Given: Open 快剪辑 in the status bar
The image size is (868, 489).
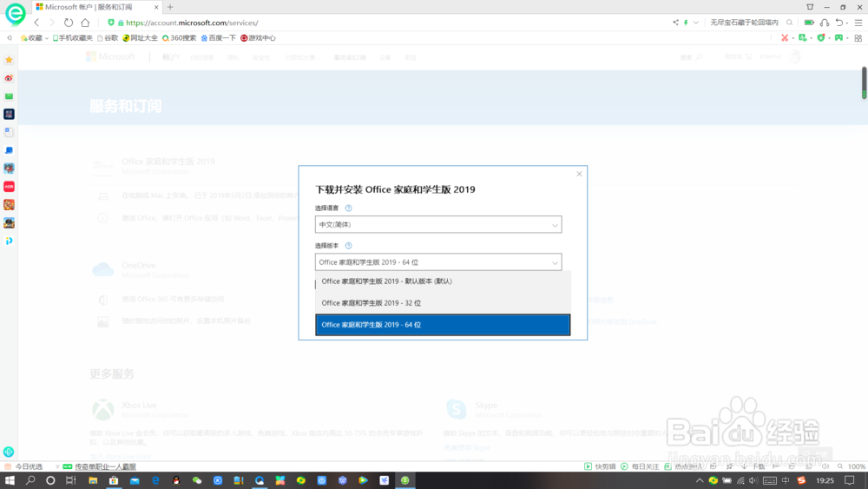Looking at the screenshot, I should pyautogui.click(x=600, y=466).
